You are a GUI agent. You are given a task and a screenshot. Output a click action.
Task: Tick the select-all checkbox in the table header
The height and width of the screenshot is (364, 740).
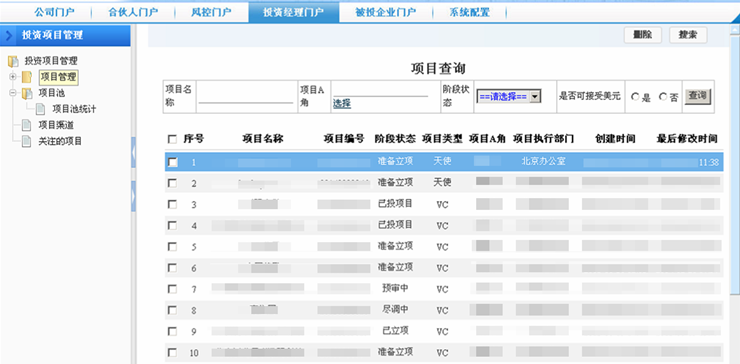click(x=172, y=139)
